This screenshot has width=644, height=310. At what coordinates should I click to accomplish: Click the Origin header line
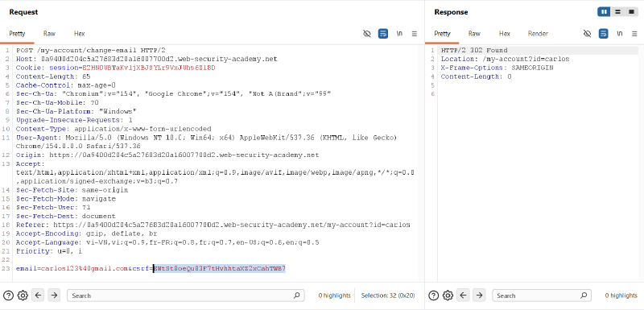(167, 155)
